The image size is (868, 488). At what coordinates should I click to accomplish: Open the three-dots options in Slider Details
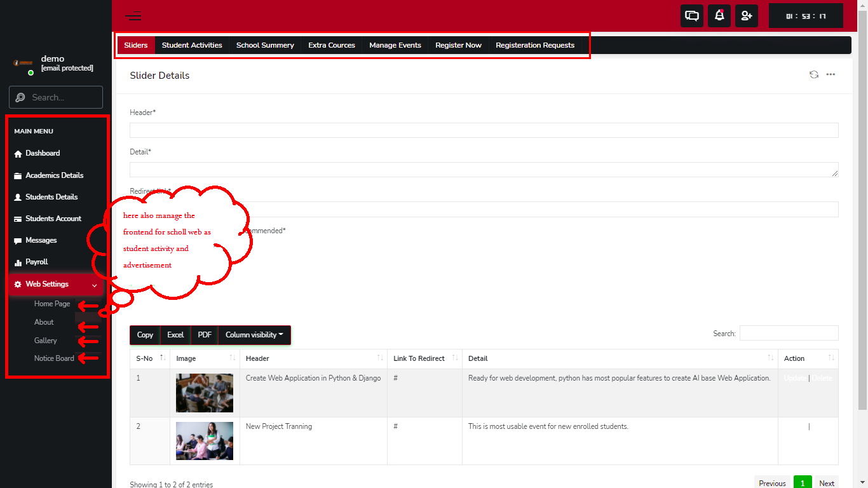coord(831,74)
